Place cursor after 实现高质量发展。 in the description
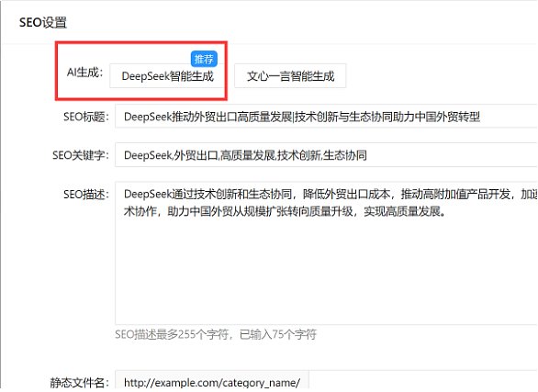This screenshot has width=538, height=392. pos(447,211)
